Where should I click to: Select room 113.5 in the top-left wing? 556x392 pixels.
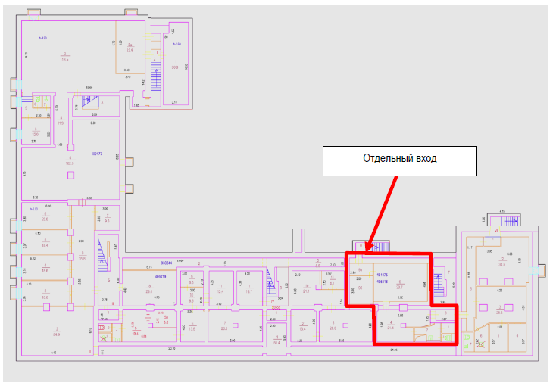(65, 57)
